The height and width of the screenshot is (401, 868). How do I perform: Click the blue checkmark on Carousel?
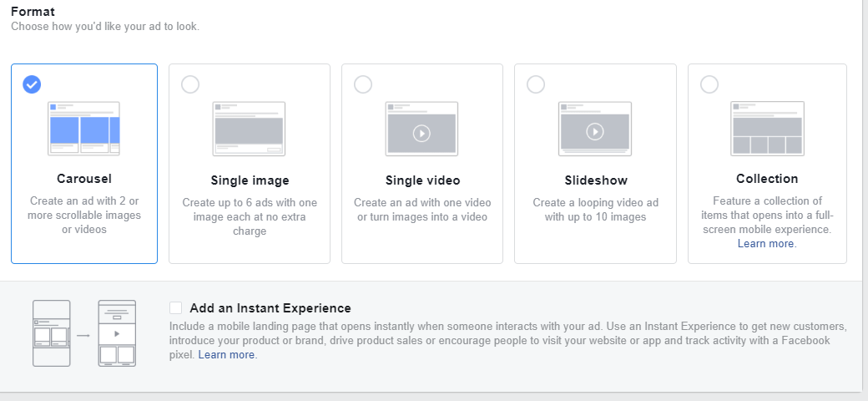pos(32,84)
